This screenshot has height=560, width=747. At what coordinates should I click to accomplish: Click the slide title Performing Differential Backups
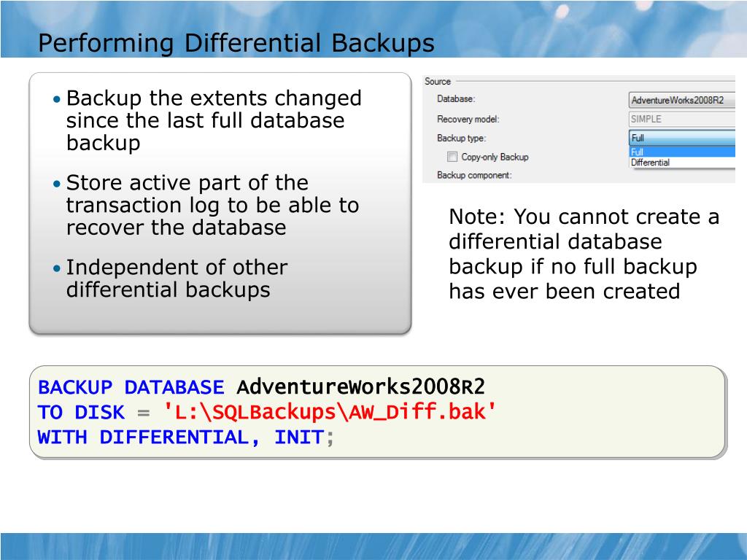236,43
